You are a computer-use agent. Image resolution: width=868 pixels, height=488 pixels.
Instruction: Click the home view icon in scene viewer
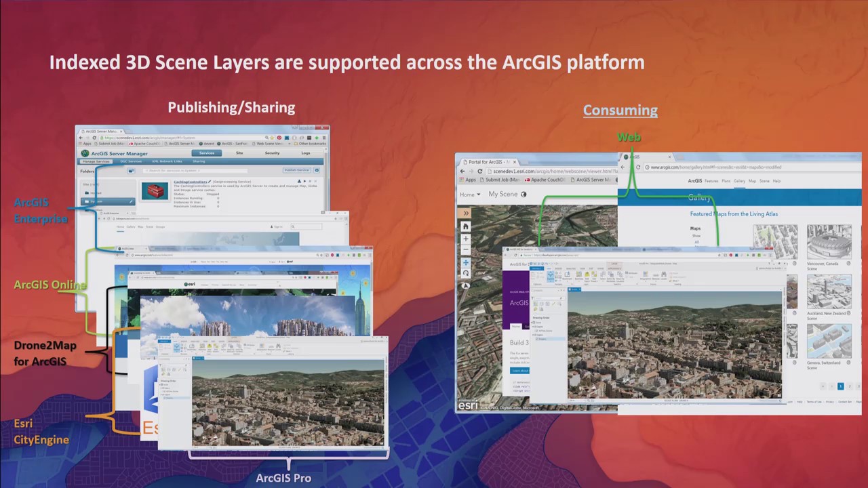[x=466, y=226]
